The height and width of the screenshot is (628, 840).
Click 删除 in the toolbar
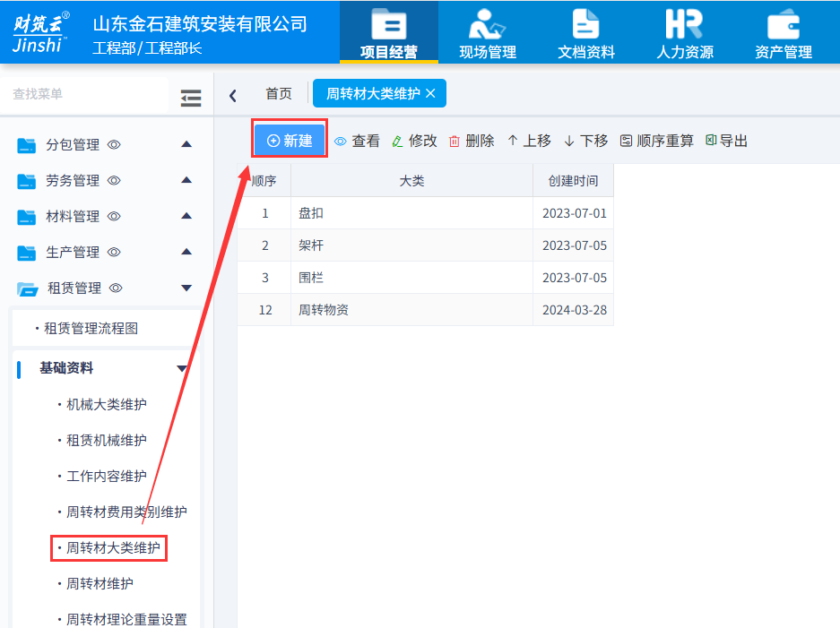click(472, 141)
